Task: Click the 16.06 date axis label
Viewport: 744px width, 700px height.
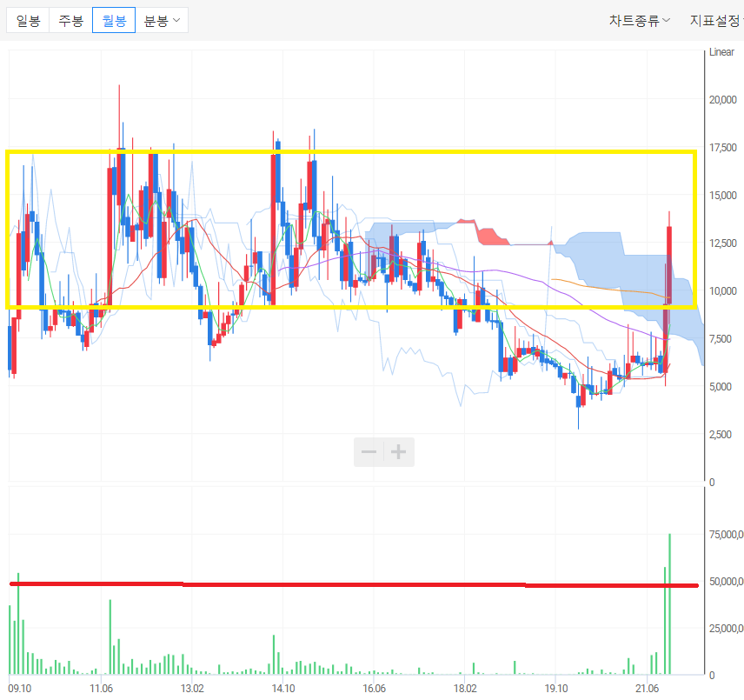Action: tap(374, 688)
